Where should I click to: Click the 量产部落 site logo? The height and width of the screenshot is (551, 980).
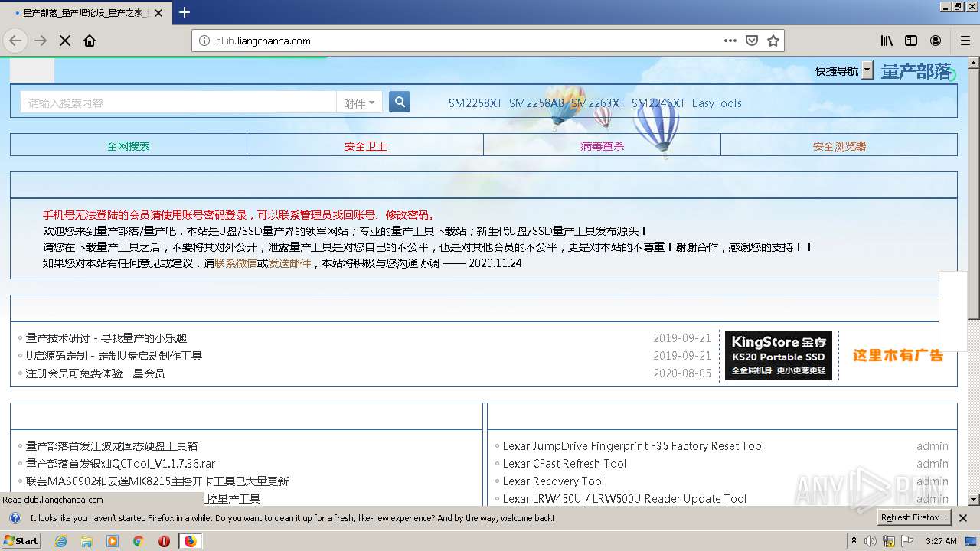point(917,71)
